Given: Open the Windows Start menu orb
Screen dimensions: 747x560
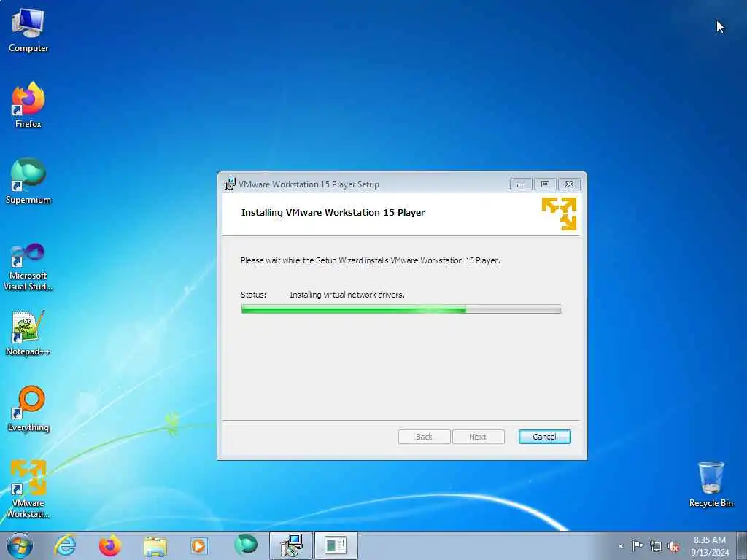Looking at the screenshot, I should [20, 545].
